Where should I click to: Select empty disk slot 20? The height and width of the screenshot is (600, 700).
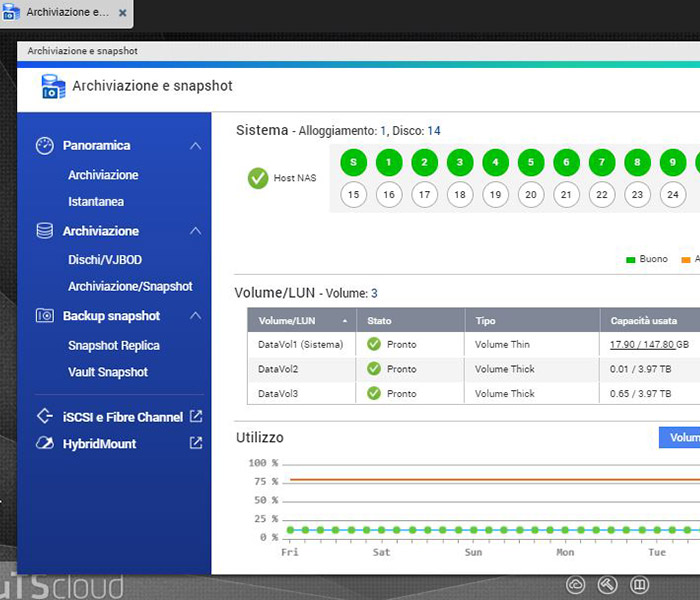coord(531,195)
